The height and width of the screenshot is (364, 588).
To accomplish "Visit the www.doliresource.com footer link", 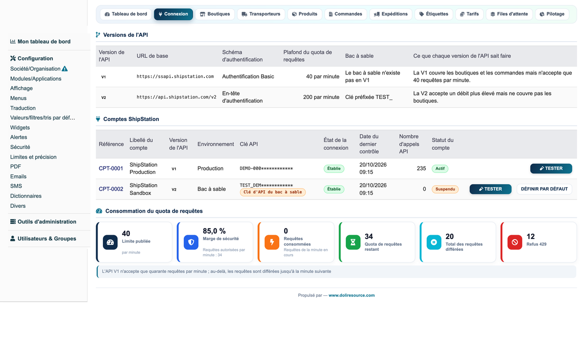I will [x=352, y=295].
